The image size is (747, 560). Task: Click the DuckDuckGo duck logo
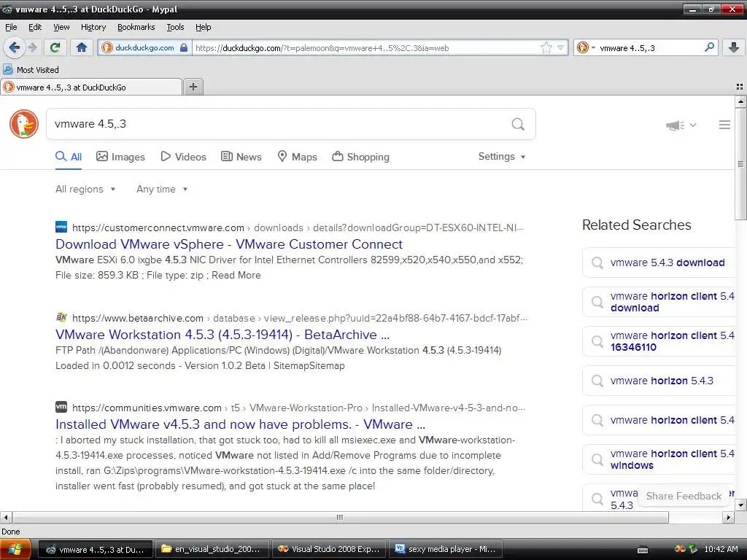coord(24,124)
